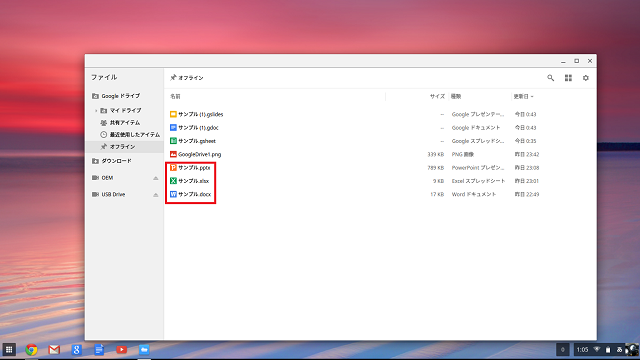Image resolution: width=640 pixels, height=360 pixels.
Task: Select オフライン in the sidebar
Action: click(124, 147)
